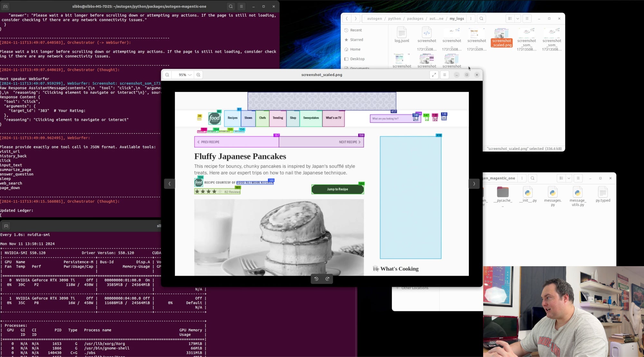
Task: Enter fullscreen in the image viewer
Action: [434, 75]
